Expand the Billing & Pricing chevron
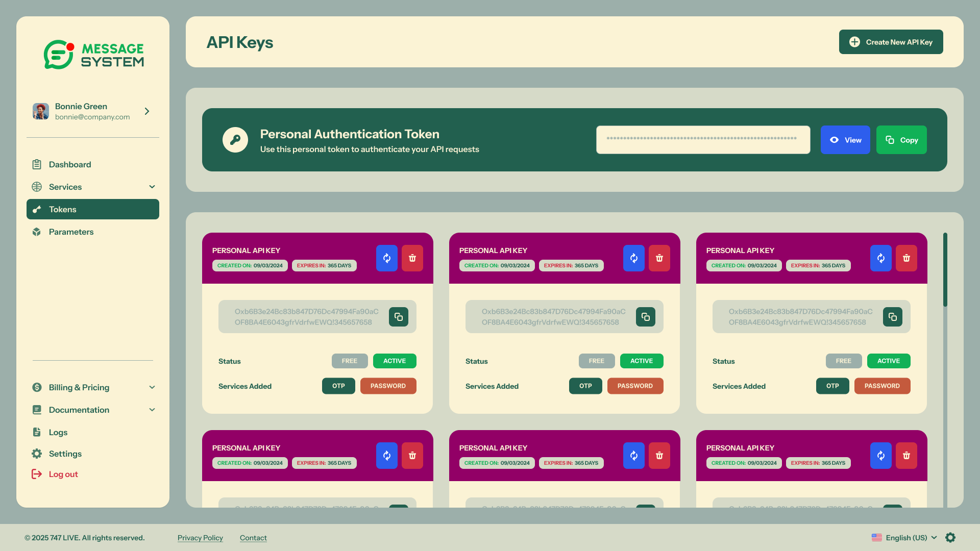 tap(152, 387)
